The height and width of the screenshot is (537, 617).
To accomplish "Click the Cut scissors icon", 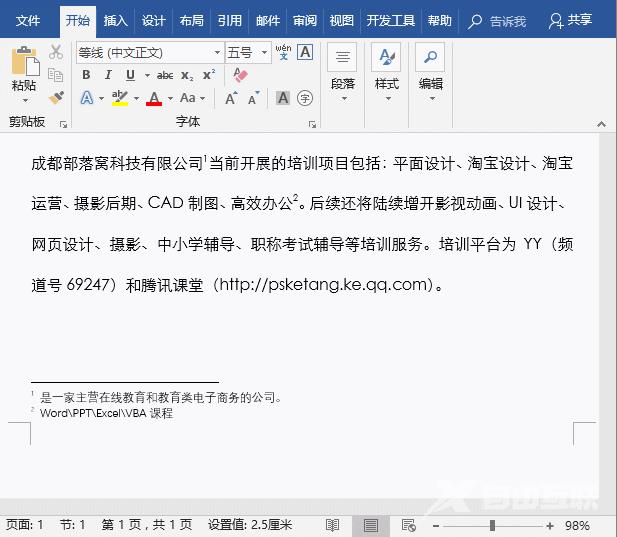I will point(56,53).
